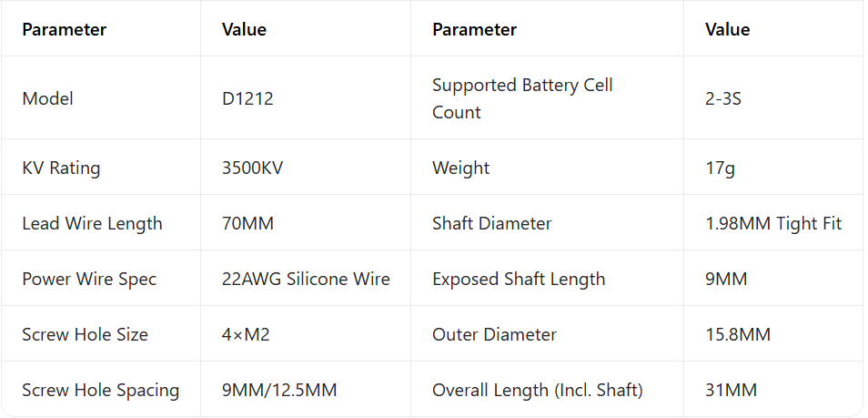Viewport: 868px width, 418px height.
Task: Click the Screw Hole Size label
Action: pyautogui.click(x=85, y=334)
